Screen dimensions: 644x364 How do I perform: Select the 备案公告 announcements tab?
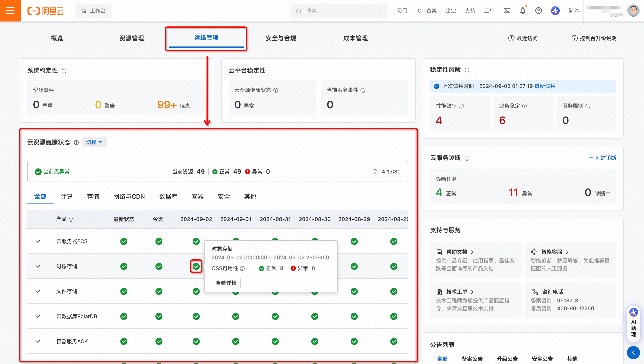(x=472, y=359)
